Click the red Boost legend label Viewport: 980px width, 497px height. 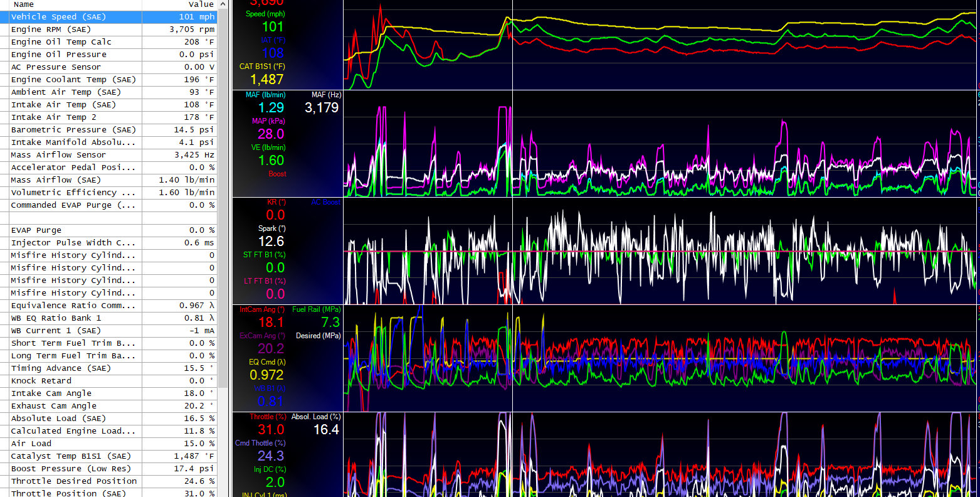click(x=277, y=174)
